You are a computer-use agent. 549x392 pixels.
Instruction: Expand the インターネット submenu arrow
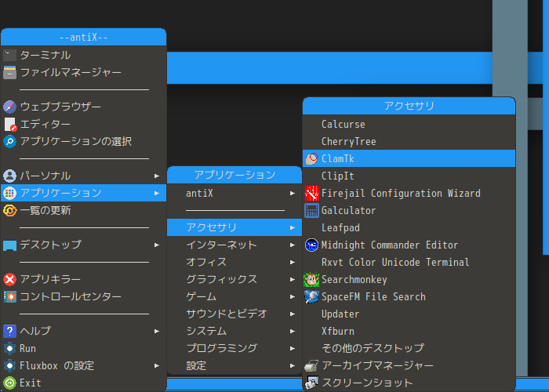point(293,245)
